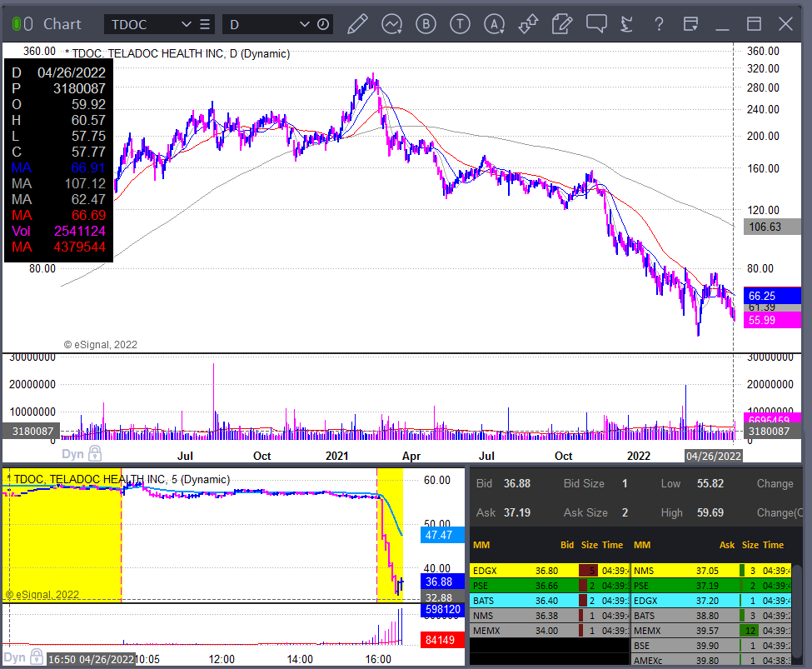Image resolution: width=812 pixels, height=669 pixels.
Task: Select the MEMX bid row 34.00
Action: coord(550,631)
